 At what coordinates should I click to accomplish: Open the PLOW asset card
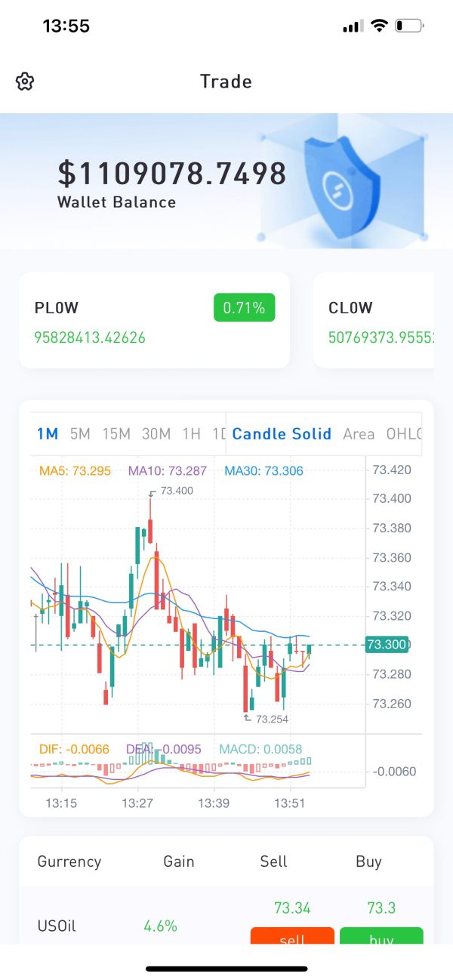tap(155, 320)
